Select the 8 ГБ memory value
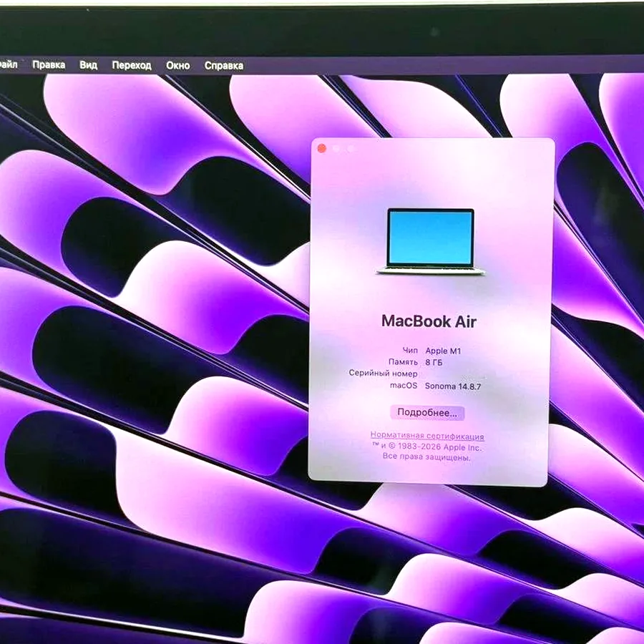 [x=434, y=362]
